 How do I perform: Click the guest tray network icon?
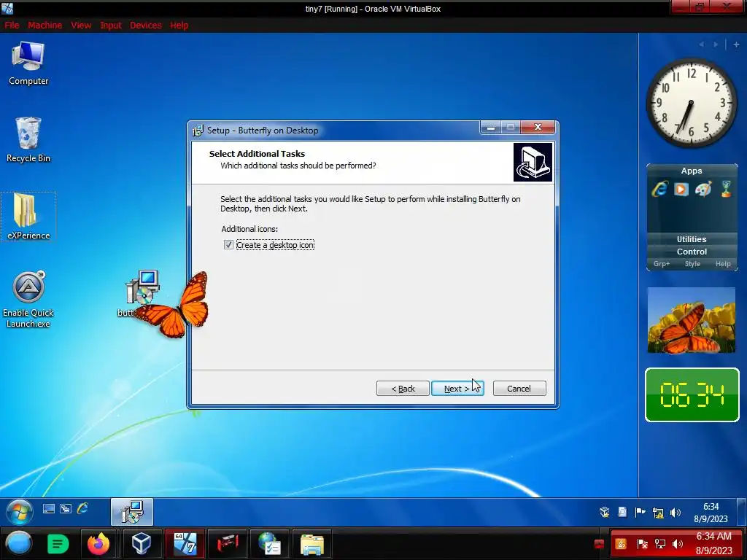pos(658,513)
